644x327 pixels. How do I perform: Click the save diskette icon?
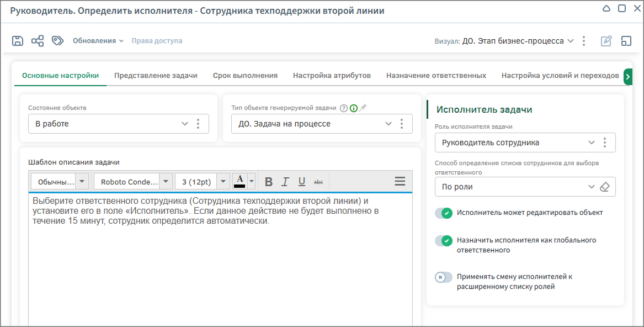point(18,41)
